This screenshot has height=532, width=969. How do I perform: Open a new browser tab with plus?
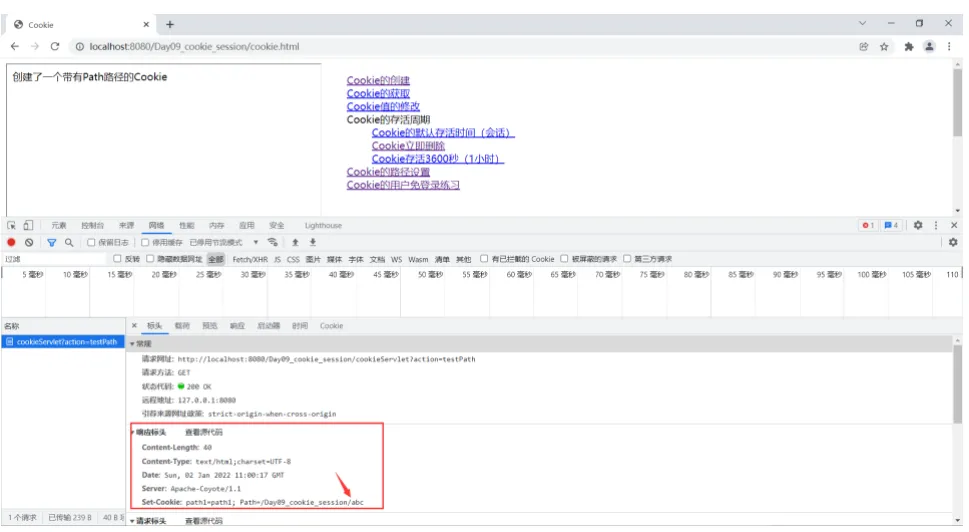pos(169,25)
